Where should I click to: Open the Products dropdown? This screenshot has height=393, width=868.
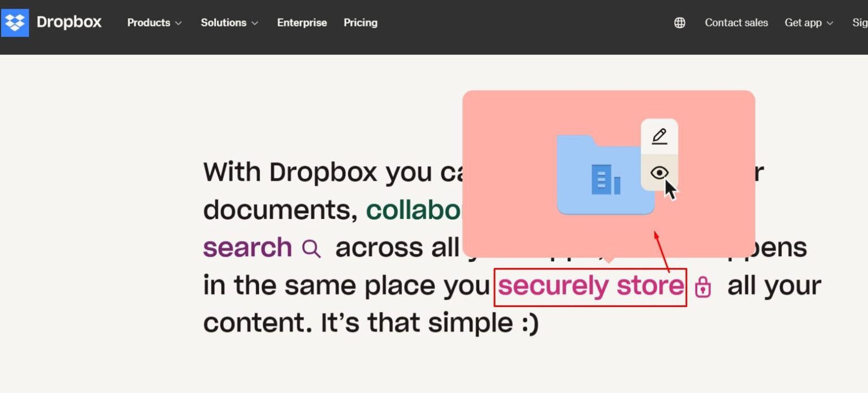(154, 23)
